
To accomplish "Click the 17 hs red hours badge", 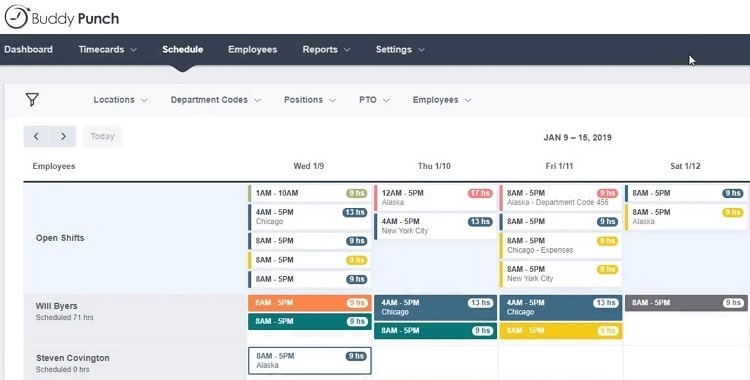I will tap(480, 193).
